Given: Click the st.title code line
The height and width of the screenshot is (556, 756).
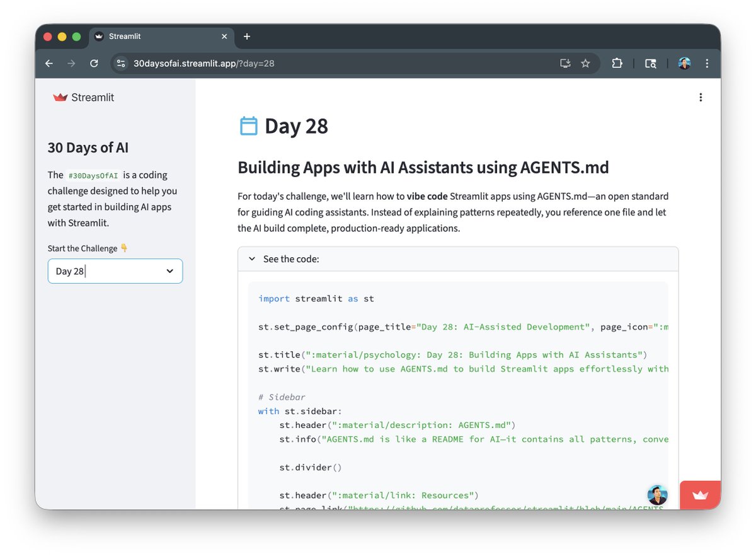Looking at the screenshot, I should pyautogui.click(x=453, y=355).
